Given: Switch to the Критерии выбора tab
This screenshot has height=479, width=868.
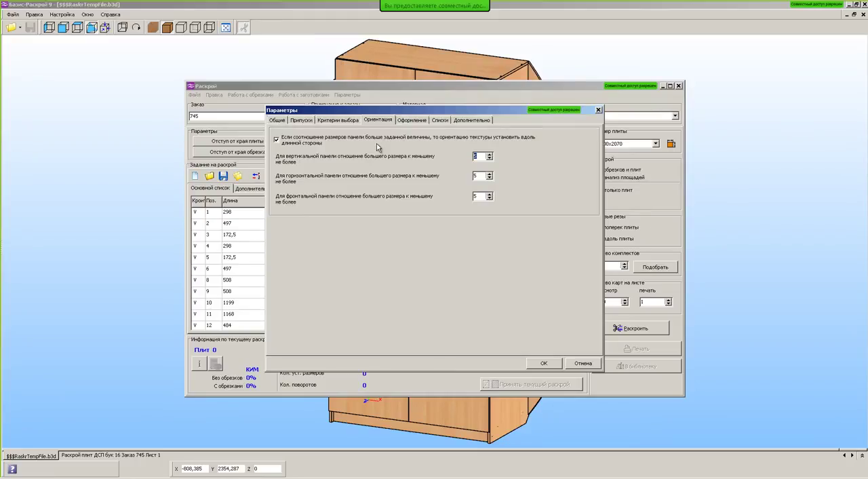Looking at the screenshot, I should point(338,120).
